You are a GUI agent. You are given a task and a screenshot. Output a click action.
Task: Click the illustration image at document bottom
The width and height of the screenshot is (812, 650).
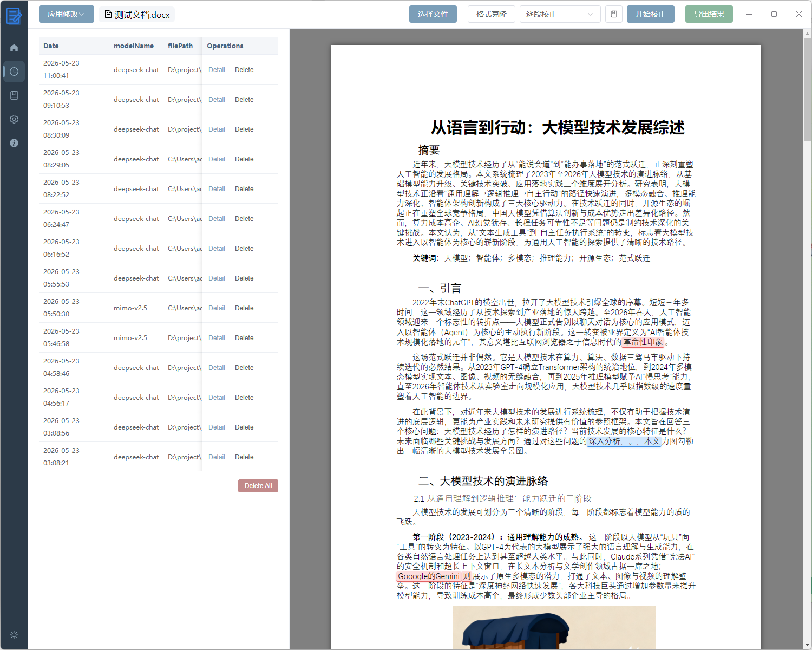[x=554, y=628]
